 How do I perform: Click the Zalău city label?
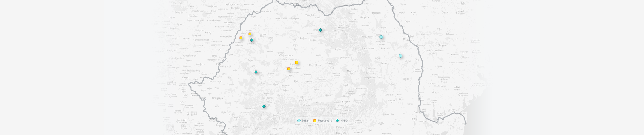tap(270, 38)
